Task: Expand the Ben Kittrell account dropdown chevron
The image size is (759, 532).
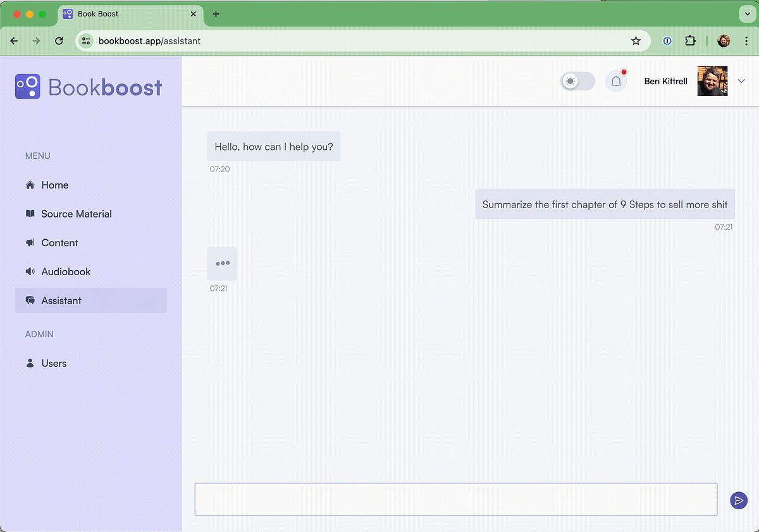Action: (x=742, y=81)
